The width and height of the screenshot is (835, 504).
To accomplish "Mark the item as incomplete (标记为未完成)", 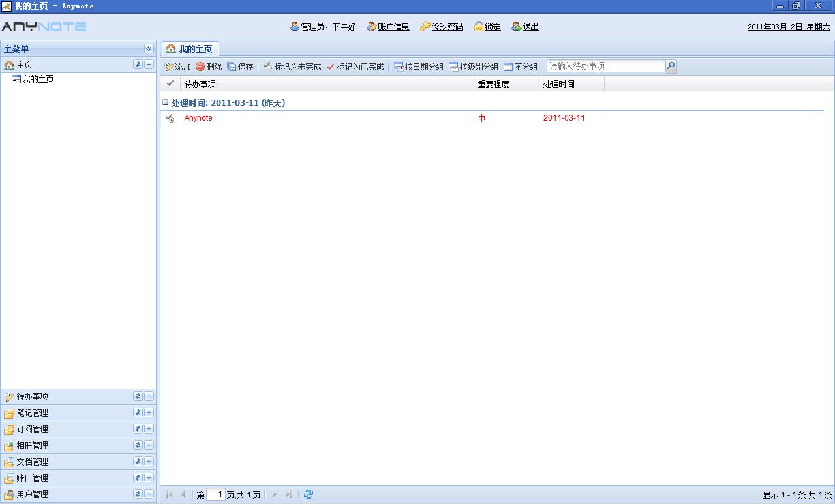I will [292, 67].
